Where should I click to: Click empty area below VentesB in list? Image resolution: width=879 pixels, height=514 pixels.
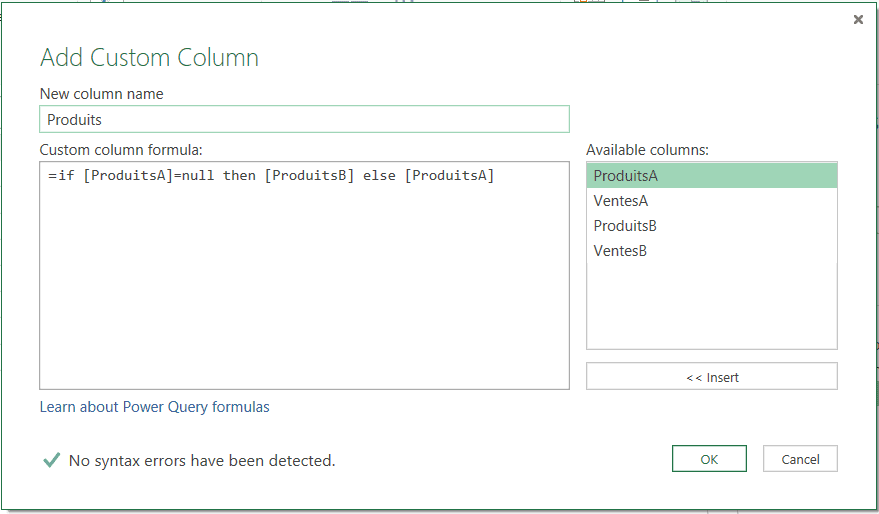[711, 305]
